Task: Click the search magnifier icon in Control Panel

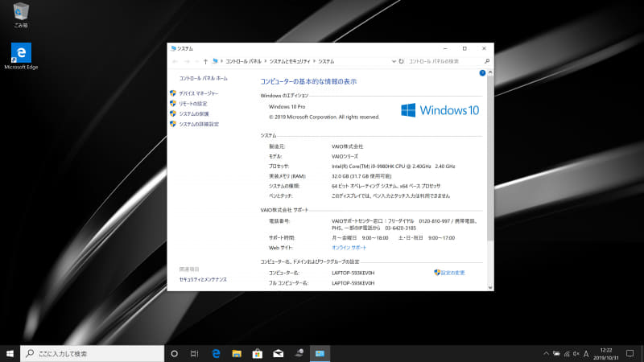Action: (x=487, y=62)
